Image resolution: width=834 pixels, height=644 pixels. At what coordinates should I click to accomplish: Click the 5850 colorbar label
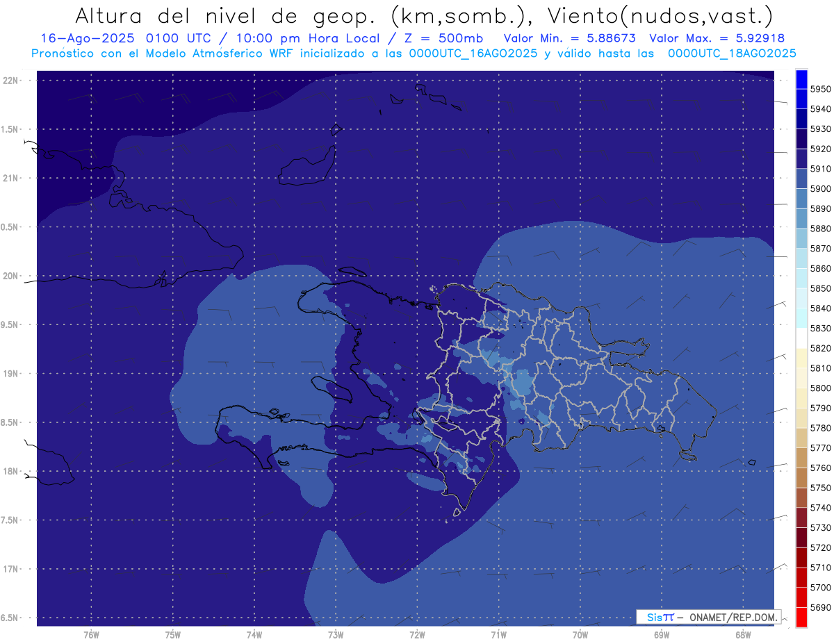pos(820,288)
